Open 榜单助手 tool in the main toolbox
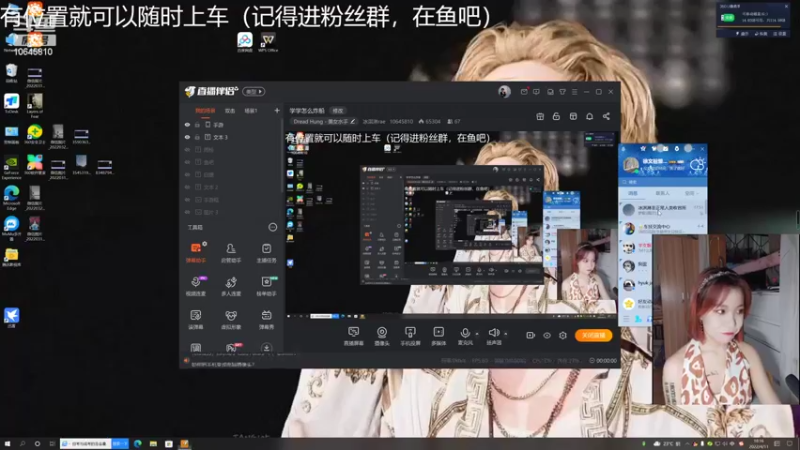This screenshot has width=800, height=450. click(x=266, y=286)
